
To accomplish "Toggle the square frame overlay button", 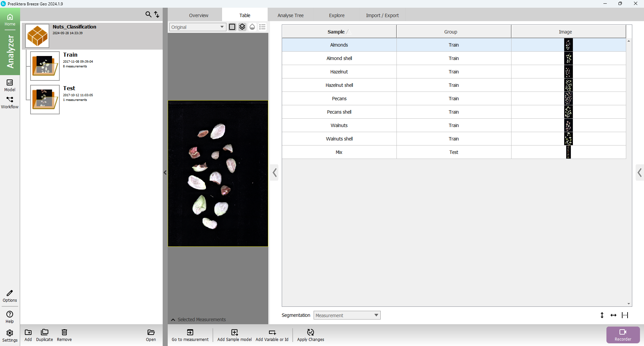I will (x=232, y=27).
